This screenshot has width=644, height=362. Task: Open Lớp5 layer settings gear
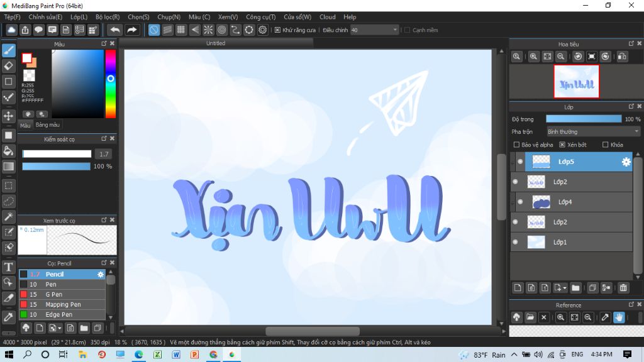coord(626,162)
